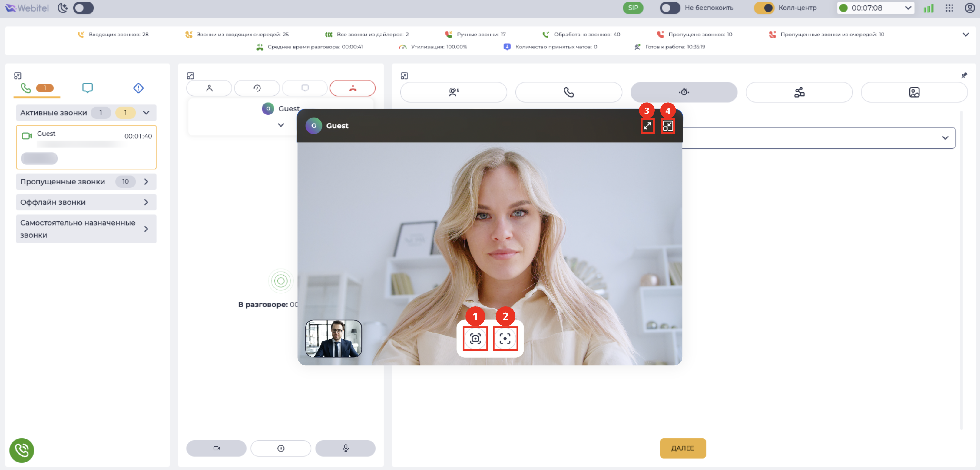980x470 pixels.
Task: Open the user account profile icon
Action: point(970,8)
